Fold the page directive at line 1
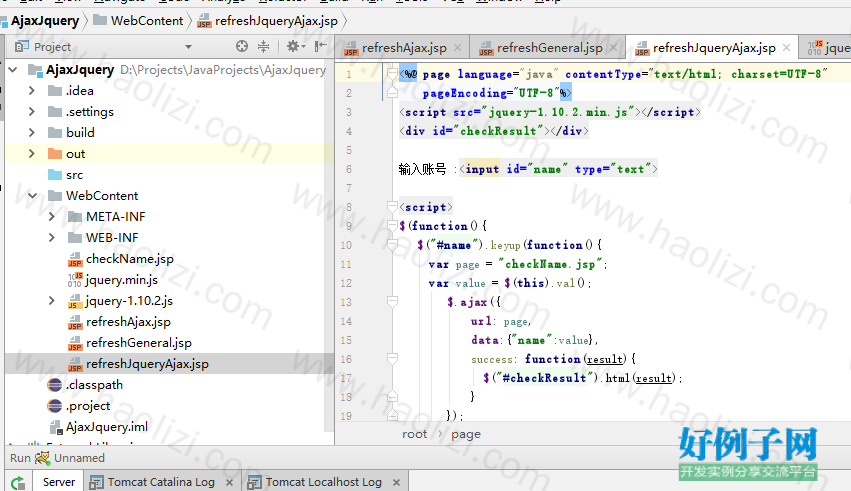This screenshot has width=851, height=491. [x=392, y=74]
